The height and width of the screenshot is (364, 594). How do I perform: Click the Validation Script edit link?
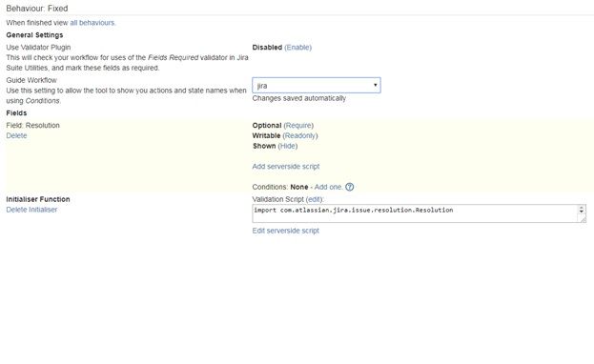click(x=315, y=199)
